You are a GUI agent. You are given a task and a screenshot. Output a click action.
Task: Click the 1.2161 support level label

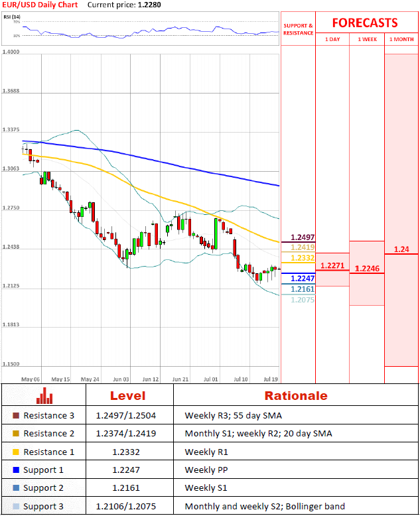303,289
